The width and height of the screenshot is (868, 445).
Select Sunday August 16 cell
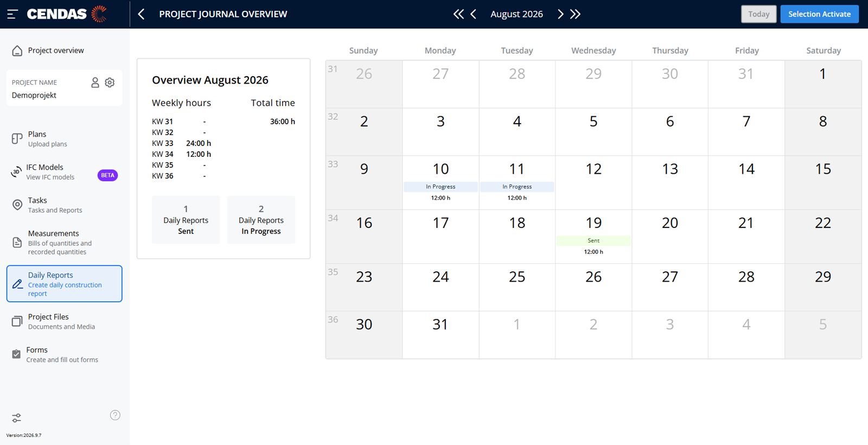pos(364,237)
